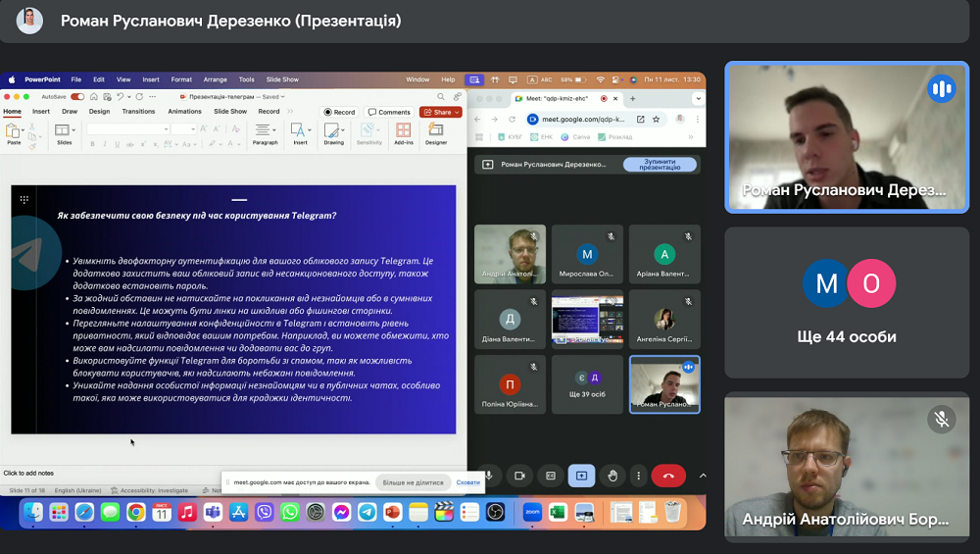The image size is (980, 554).
Task: Click the shared screen thumbnail in Meet grid
Action: (x=587, y=320)
